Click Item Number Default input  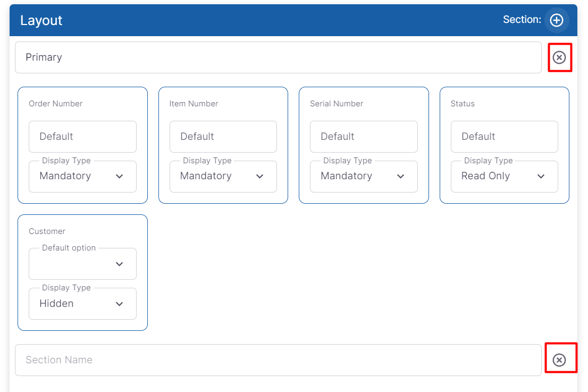[x=223, y=137]
